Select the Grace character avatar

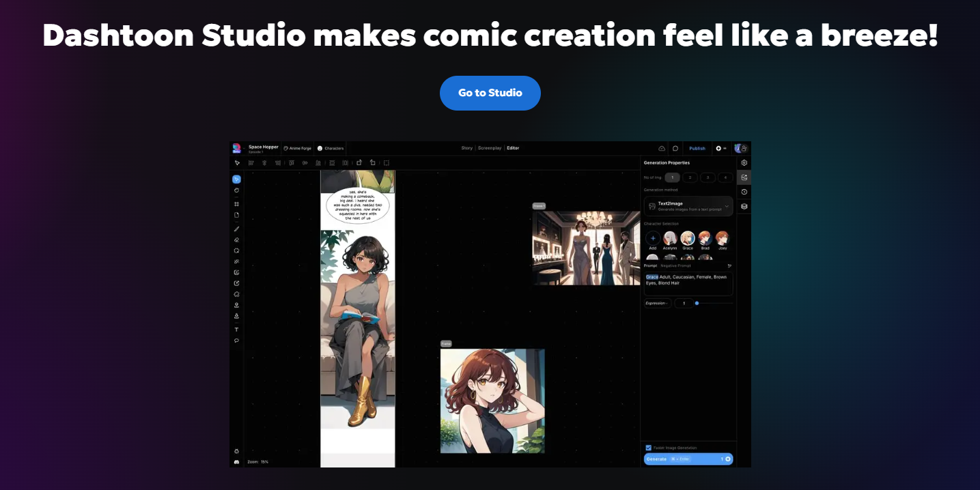688,238
